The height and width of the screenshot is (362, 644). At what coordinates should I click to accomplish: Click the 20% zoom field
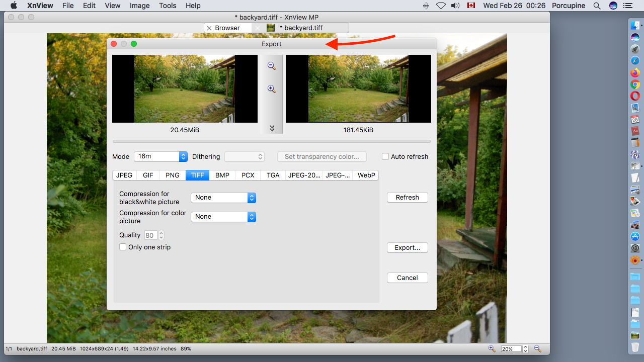pyautogui.click(x=512, y=348)
